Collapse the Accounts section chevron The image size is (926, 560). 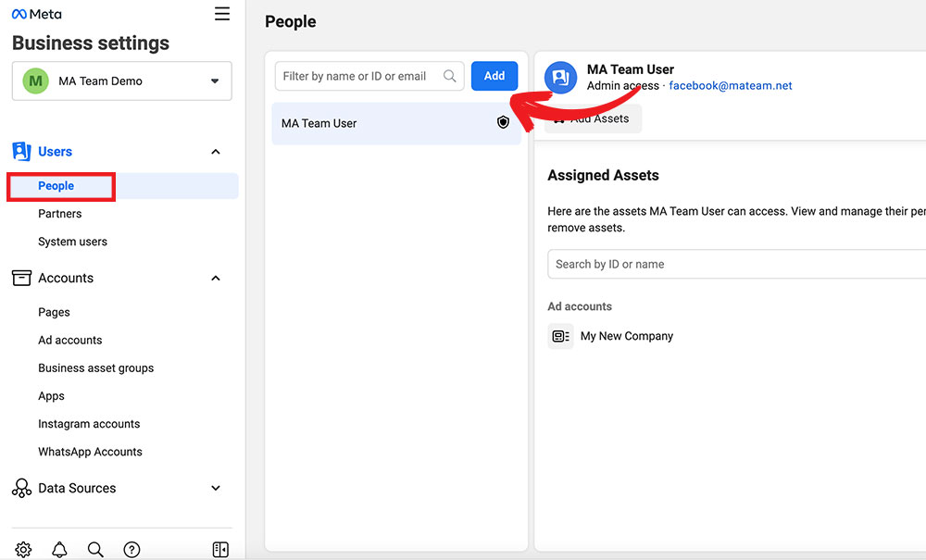point(216,278)
